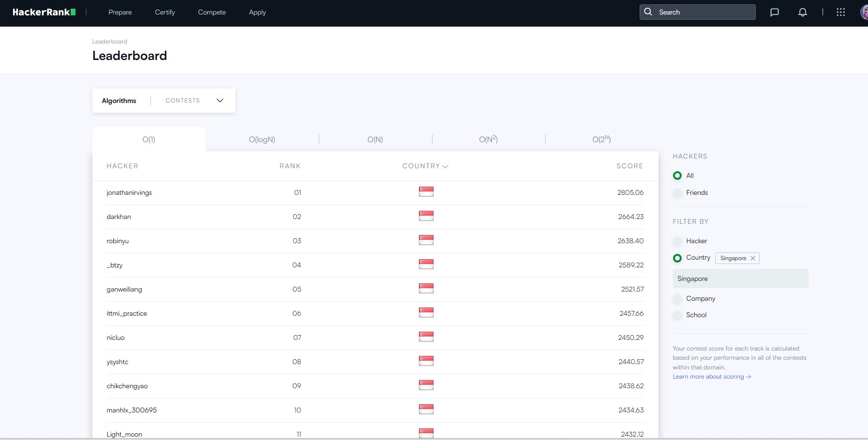Click the HackerRank logo
The height and width of the screenshot is (440, 868).
click(44, 12)
